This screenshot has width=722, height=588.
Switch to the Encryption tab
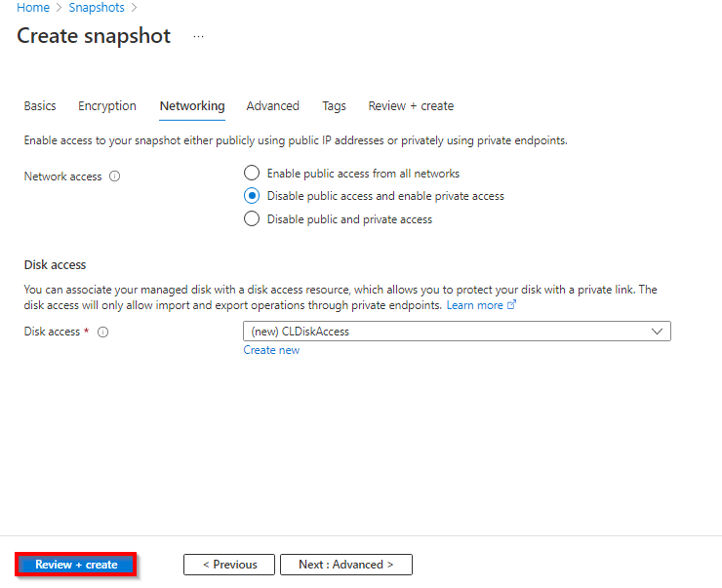[x=107, y=106]
